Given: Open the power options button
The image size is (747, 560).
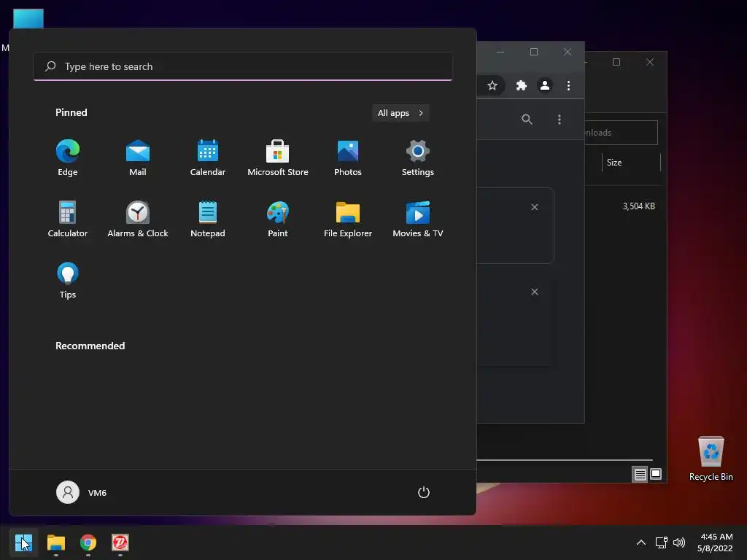Looking at the screenshot, I should click(424, 492).
